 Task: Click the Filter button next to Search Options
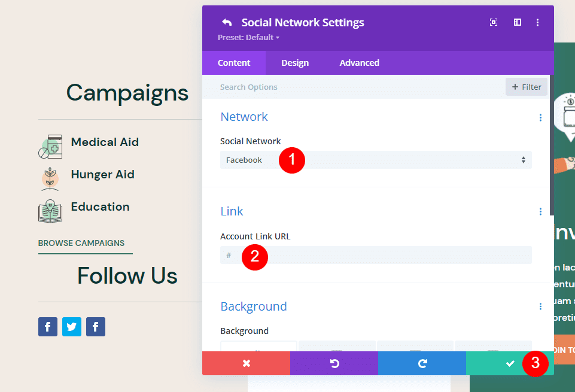click(526, 87)
